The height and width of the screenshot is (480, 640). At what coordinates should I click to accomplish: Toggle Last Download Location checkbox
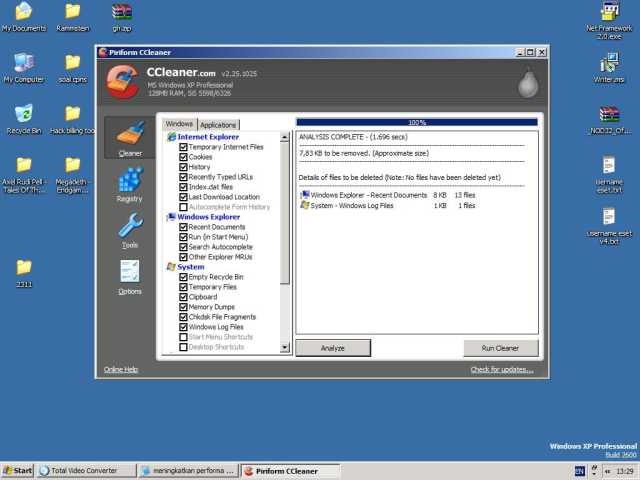tap(183, 197)
